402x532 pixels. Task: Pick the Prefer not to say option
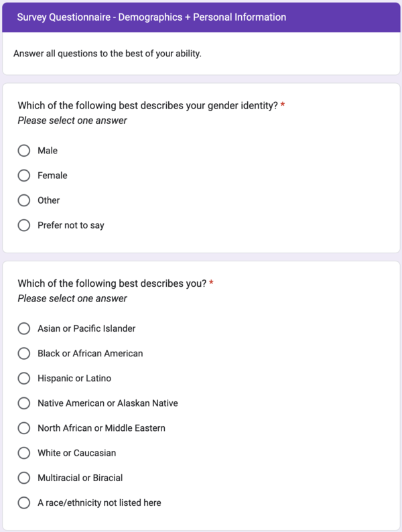pyautogui.click(x=24, y=225)
